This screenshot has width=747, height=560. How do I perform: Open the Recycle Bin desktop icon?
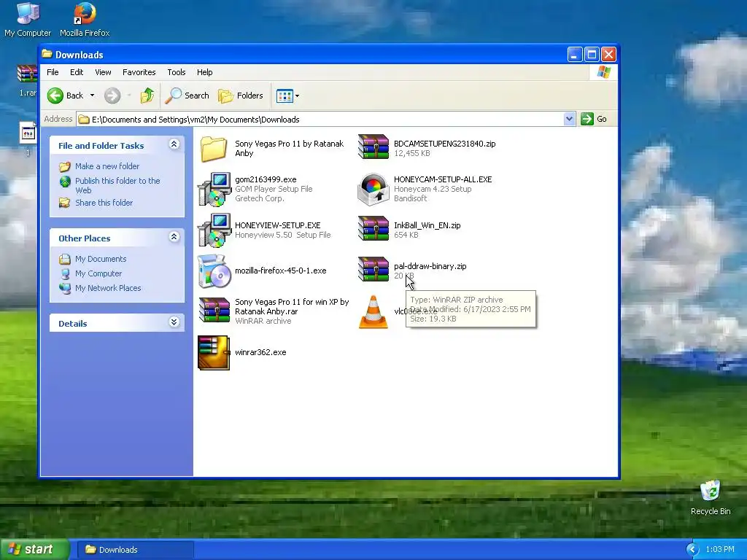tap(711, 491)
